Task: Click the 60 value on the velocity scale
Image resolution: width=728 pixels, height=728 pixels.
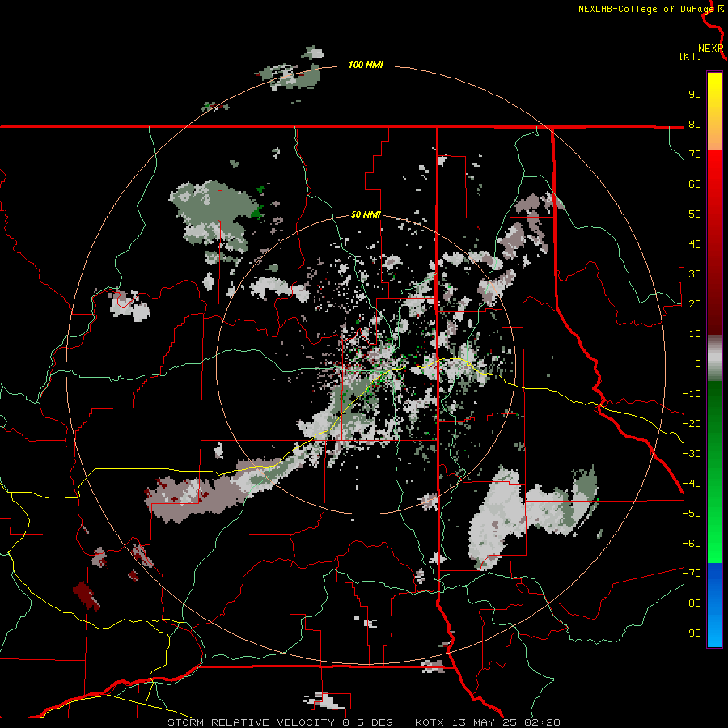Action: pyautogui.click(x=695, y=184)
